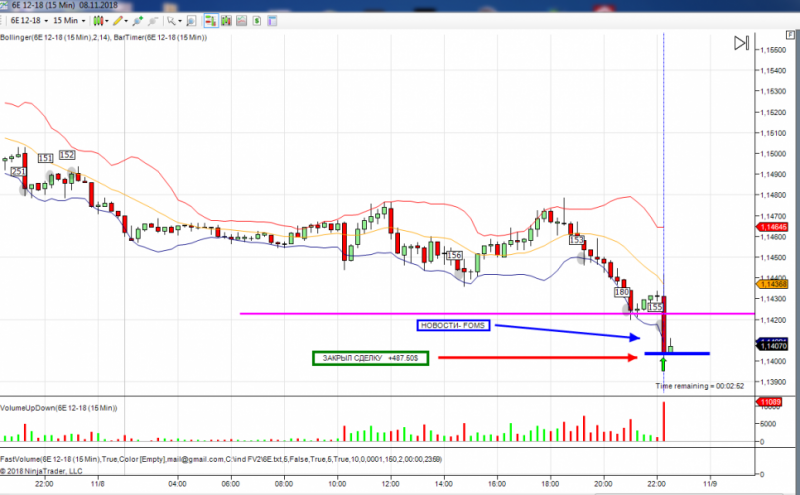Click the 04:00 time axis label
The height and width of the screenshot is (495, 800).
coord(177,483)
